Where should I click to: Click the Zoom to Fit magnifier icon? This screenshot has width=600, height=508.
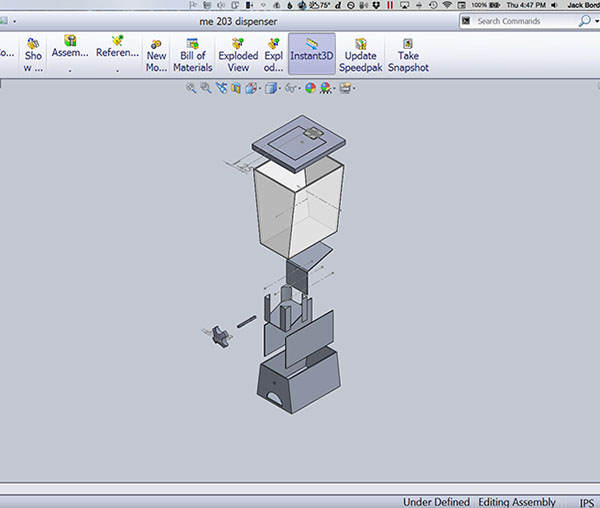pyautogui.click(x=191, y=88)
